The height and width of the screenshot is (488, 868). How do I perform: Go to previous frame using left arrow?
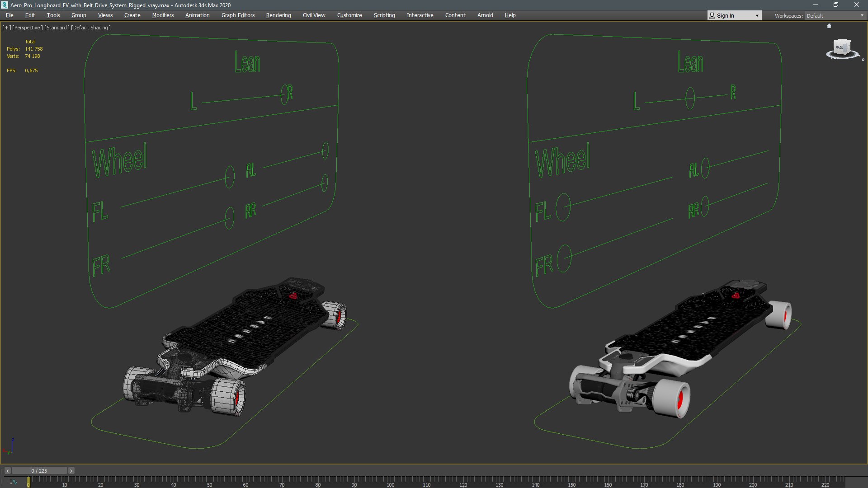(x=7, y=471)
